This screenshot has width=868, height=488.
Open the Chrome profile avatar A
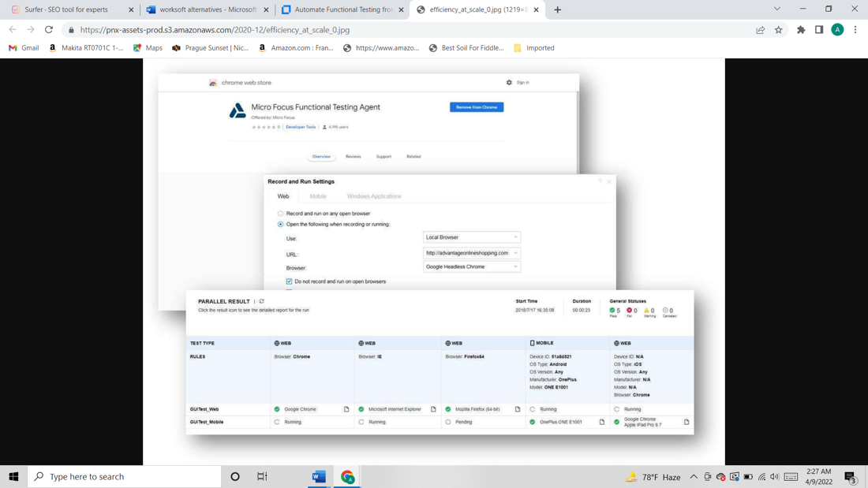837,30
